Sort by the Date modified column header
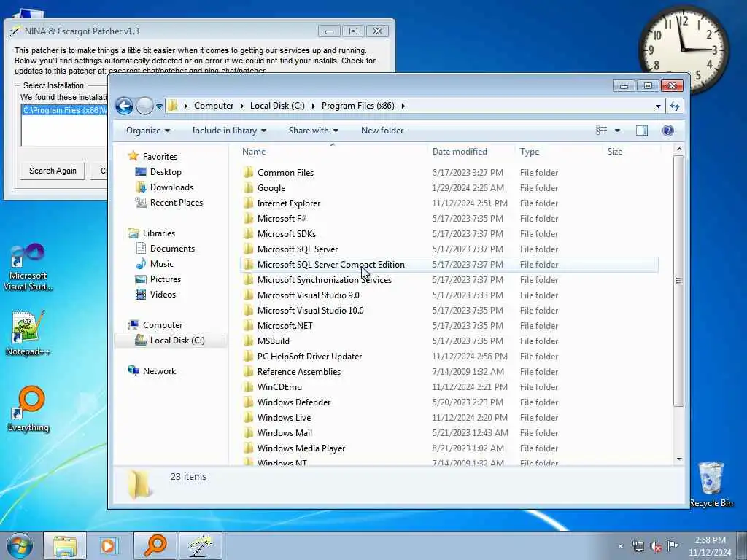This screenshot has width=747, height=560. point(460,152)
